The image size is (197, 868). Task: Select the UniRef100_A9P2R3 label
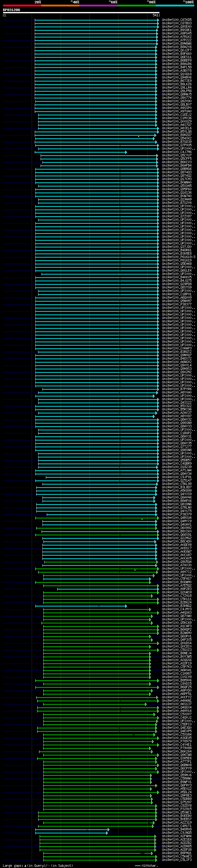(177, 589)
